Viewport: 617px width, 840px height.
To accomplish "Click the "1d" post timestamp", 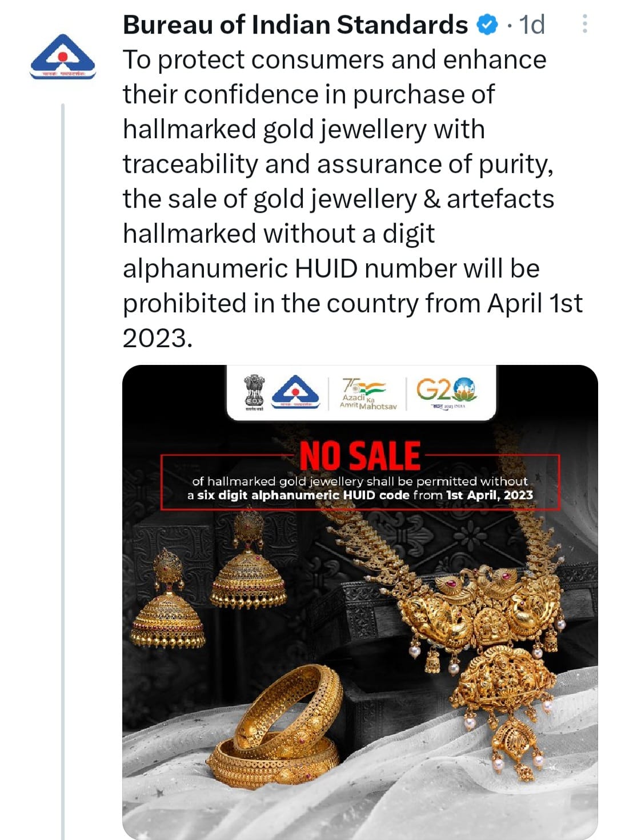I will point(532,25).
